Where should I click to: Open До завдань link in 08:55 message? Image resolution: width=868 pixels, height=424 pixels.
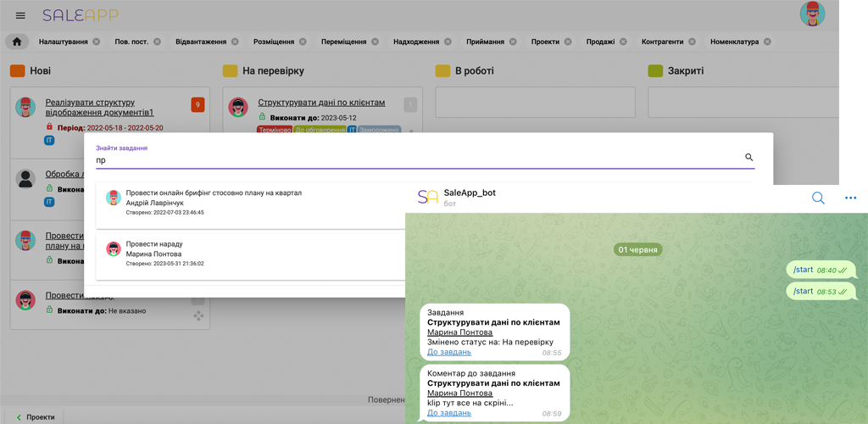[x=449, y=352]
